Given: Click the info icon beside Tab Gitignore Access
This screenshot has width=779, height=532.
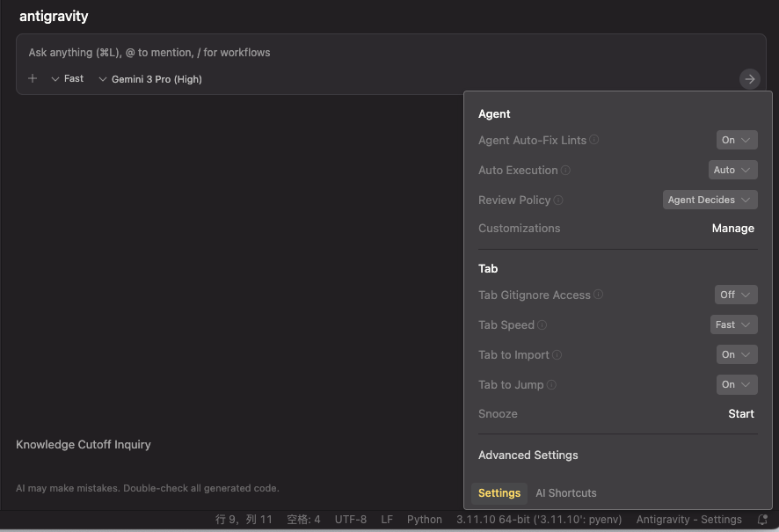Looking at the screenshot, I should (x=600, y=294).
